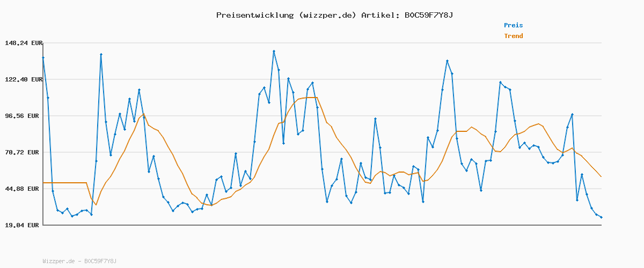This screenshot has height=268, width=644.
Task: Click the 44.88 EUR axis label
Action: [x=23, y=189]
